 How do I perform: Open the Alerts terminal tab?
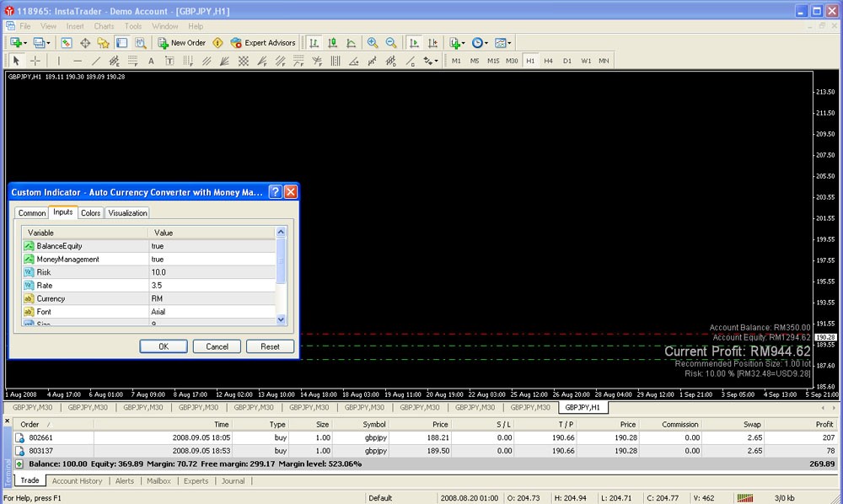point(124,481)
